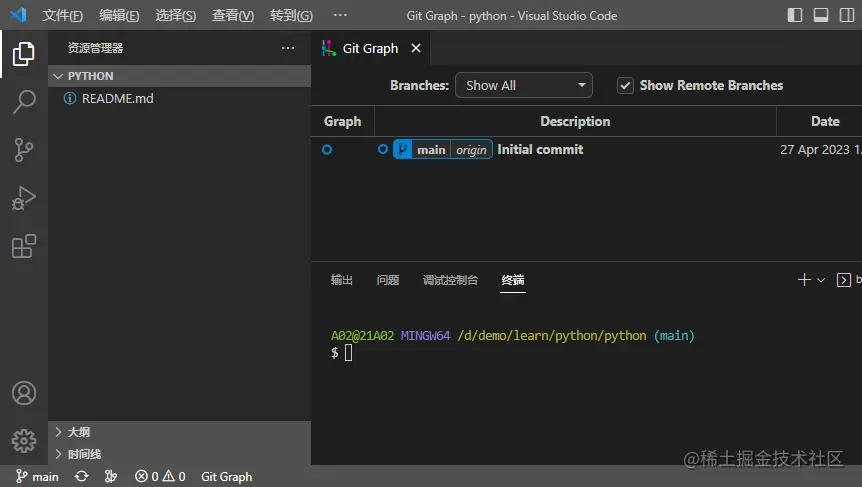Click the 资源管理器 panel title

(x=95, y=48)
